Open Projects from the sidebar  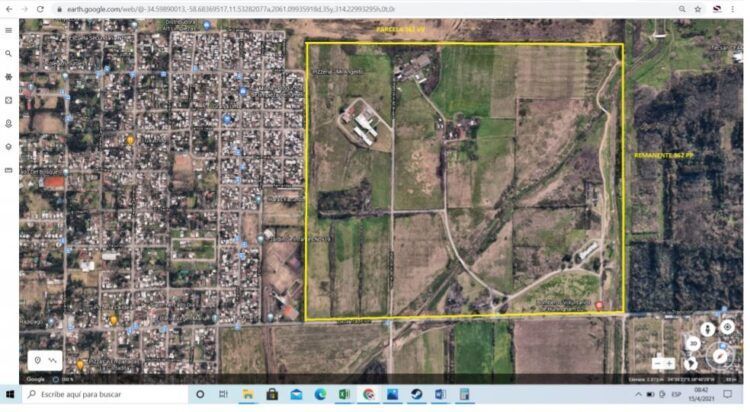pos(9,123)
